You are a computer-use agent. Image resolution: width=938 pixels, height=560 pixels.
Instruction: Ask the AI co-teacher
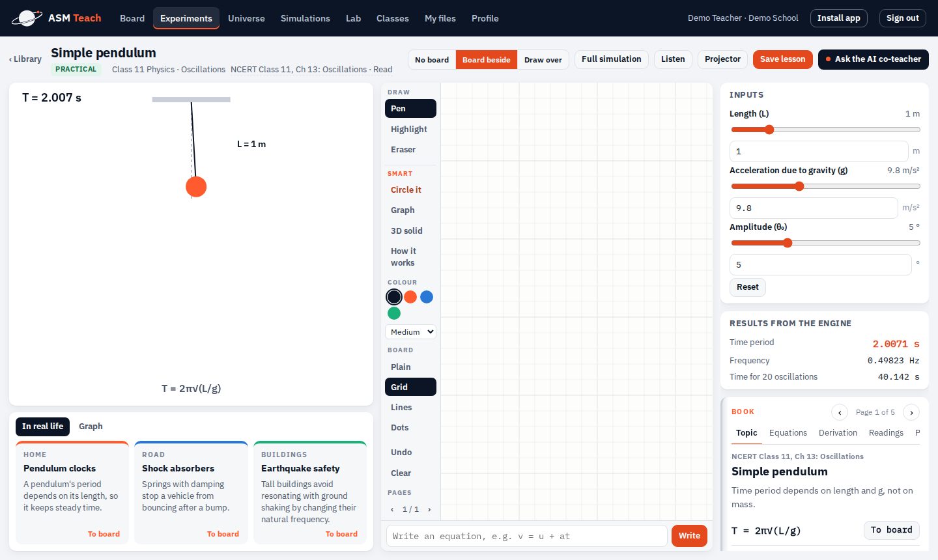(x=874, y=59)
